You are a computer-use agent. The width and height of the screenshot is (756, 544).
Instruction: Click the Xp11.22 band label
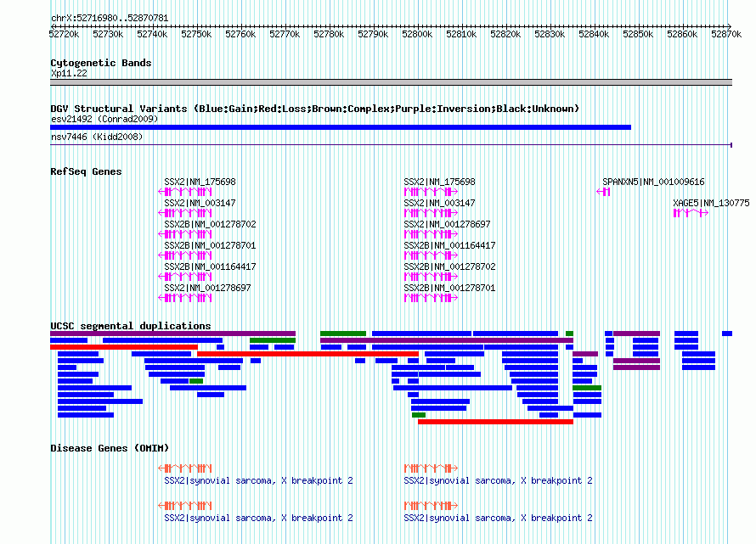click(x=69, y=73)
